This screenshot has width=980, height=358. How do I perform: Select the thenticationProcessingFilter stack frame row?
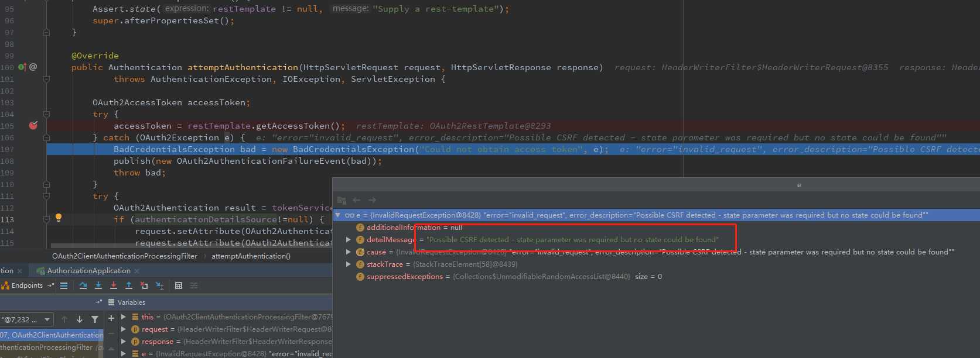[x=52, y=347]
